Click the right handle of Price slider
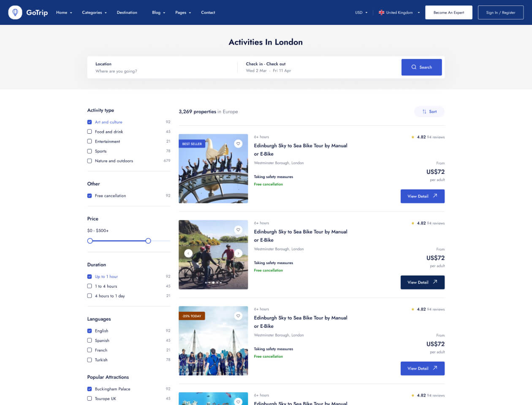This screenshot has width=532, height=405. pyautogui.click(x=148, y=241)
